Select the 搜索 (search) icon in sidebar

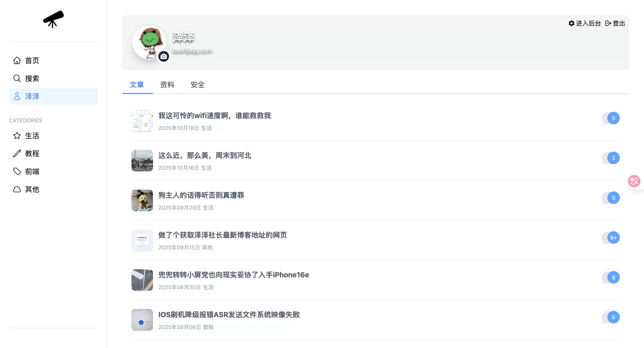coord(17,78)
